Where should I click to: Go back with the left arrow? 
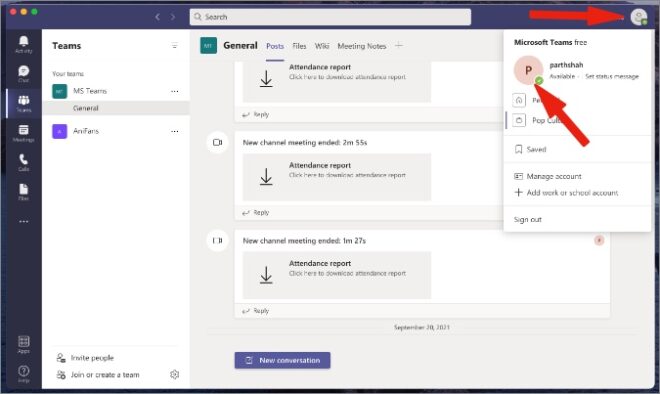pyautogui.click(x=157, y=17)
